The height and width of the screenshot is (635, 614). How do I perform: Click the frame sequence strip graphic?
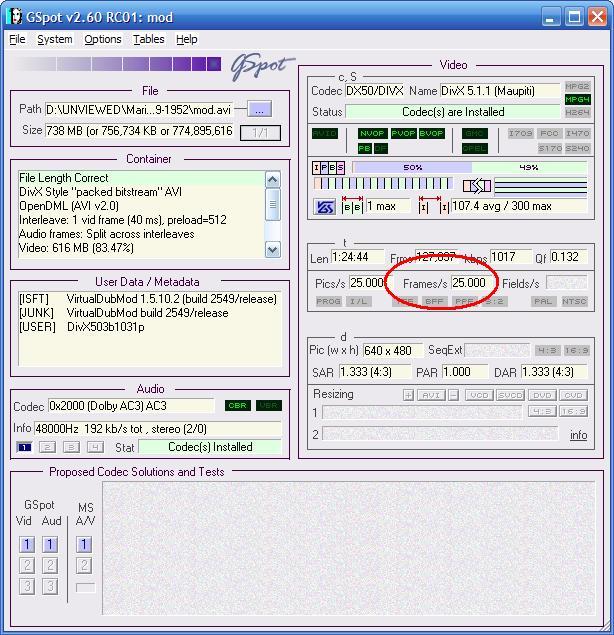coord(383,183)
